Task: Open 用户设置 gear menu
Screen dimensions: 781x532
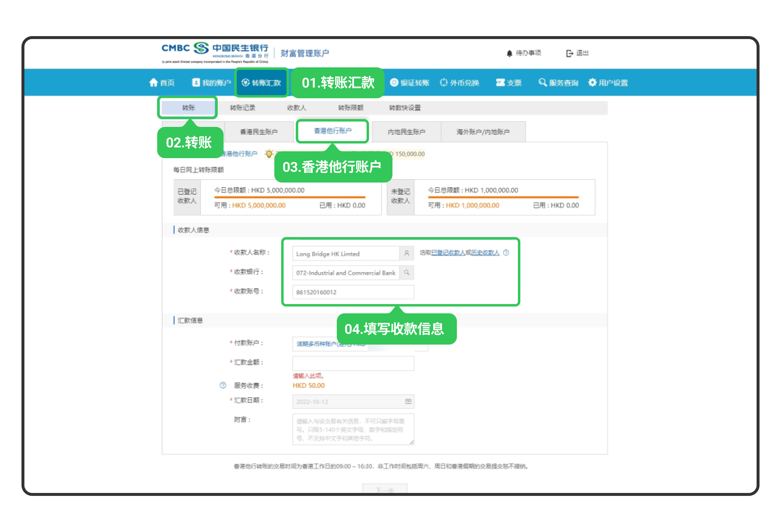Action: coord(608,82)
